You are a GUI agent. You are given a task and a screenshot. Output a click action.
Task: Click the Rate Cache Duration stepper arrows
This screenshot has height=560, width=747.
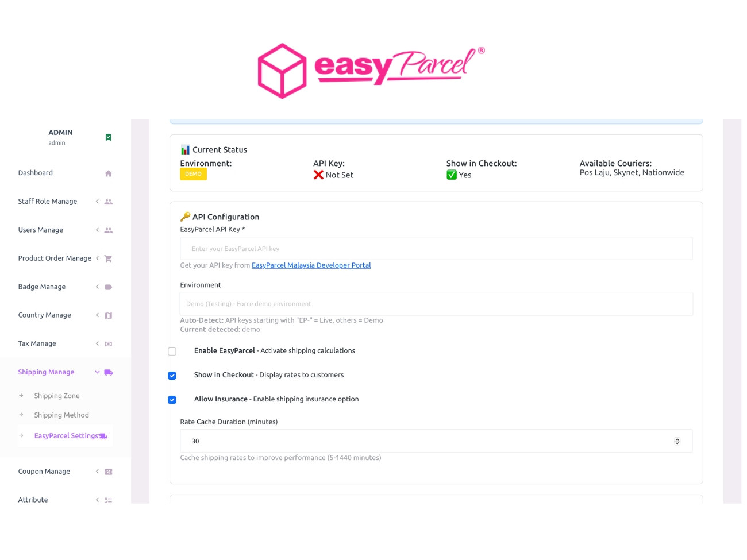(677, 441)
